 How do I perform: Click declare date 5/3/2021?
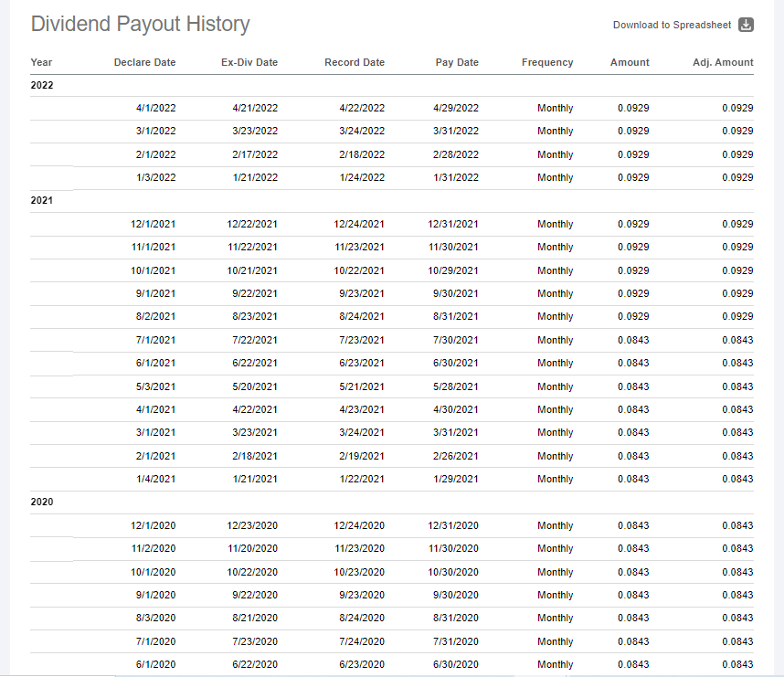[x=155, y=386]
